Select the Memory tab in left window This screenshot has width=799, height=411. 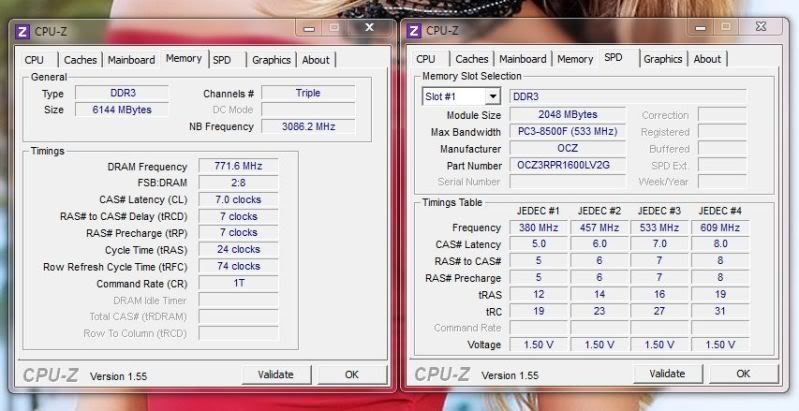pyautogui.click(x=184, y=59)
